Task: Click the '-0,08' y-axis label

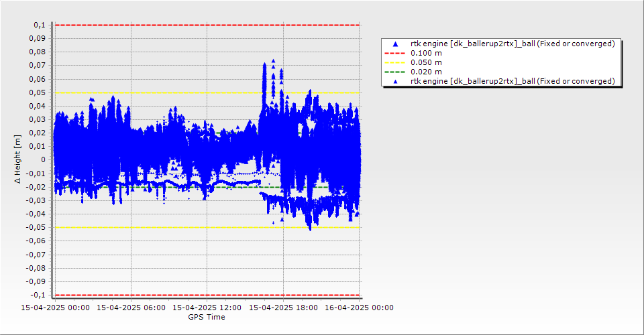Action: 36,268
